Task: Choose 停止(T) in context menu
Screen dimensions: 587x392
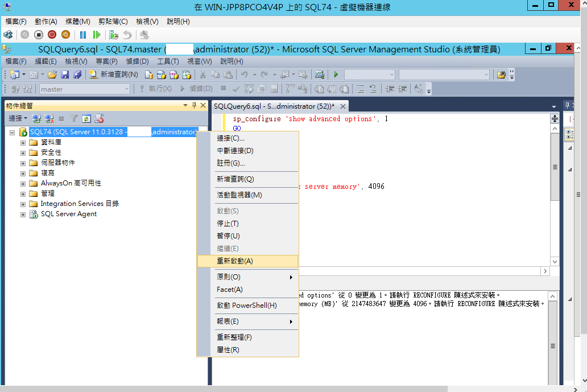Action: 247,224
